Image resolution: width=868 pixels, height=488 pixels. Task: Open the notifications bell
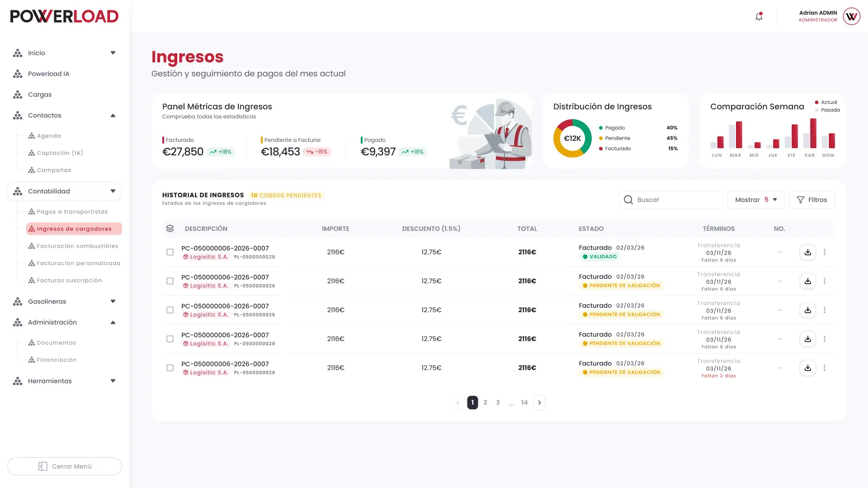759,17
